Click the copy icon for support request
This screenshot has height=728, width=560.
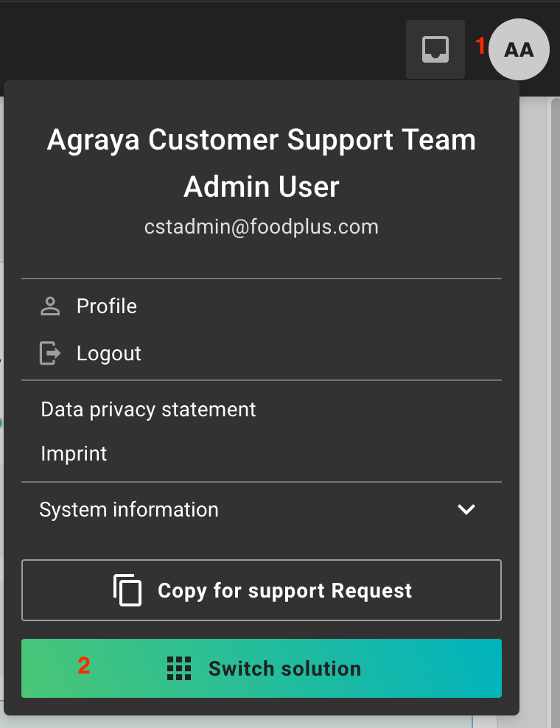tap(127, 591)
